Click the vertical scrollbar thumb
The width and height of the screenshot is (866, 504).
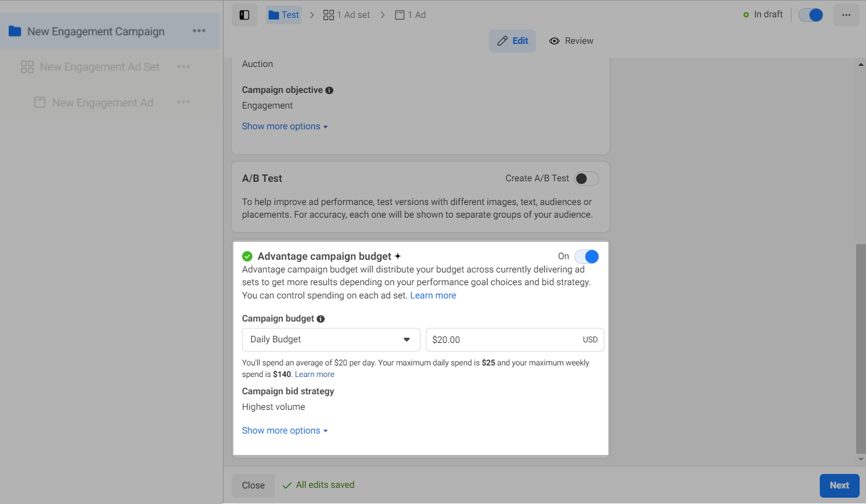(x=861, y=349)
